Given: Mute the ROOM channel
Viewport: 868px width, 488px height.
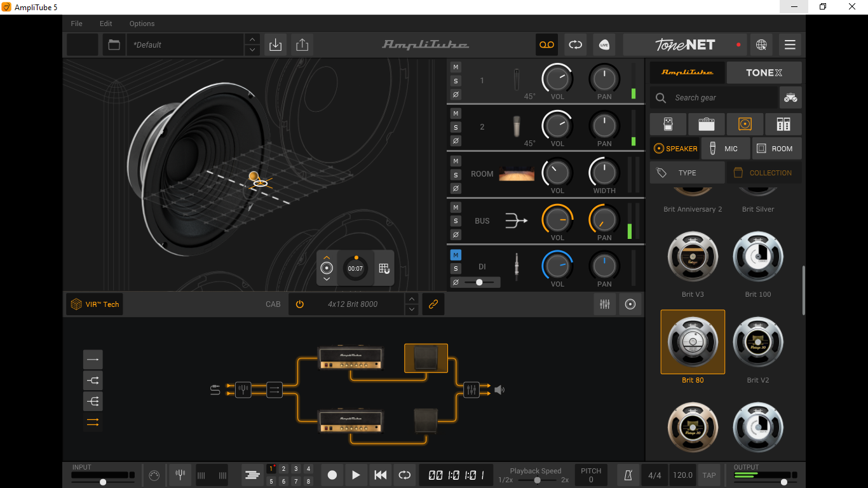Looking at the screenshot, I should click(x=456, y=161).
